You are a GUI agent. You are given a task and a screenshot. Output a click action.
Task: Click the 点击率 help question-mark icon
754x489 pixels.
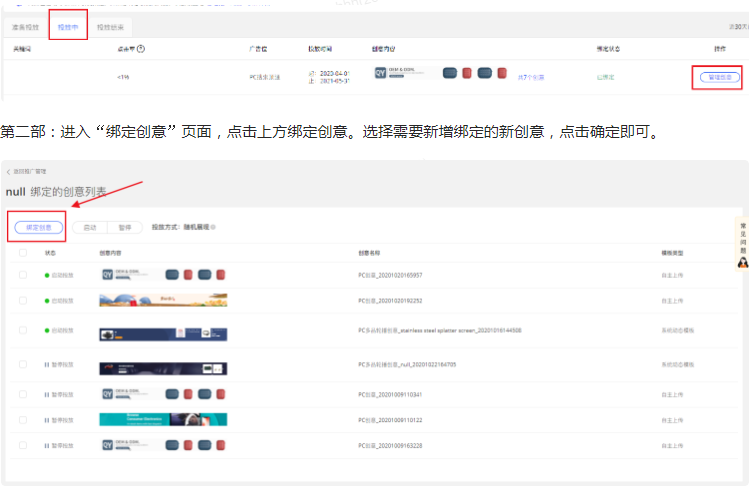141,48
